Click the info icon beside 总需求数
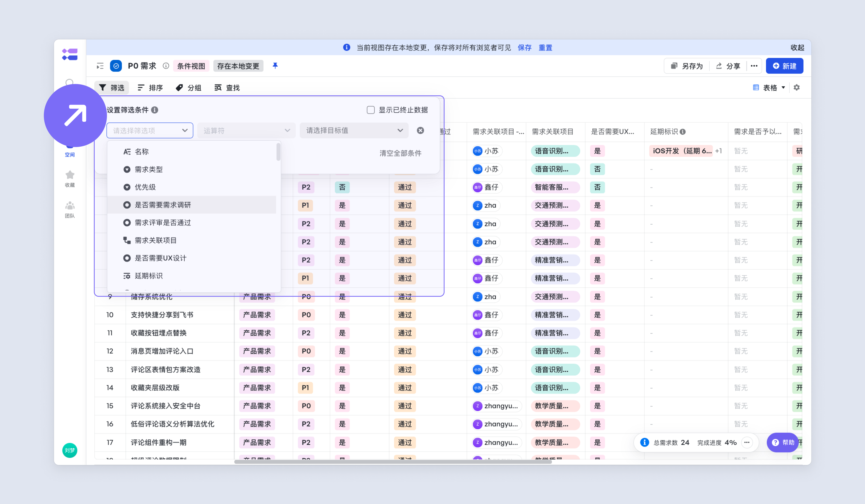Viewport: 865px width, 504px height. pos(645,442)
